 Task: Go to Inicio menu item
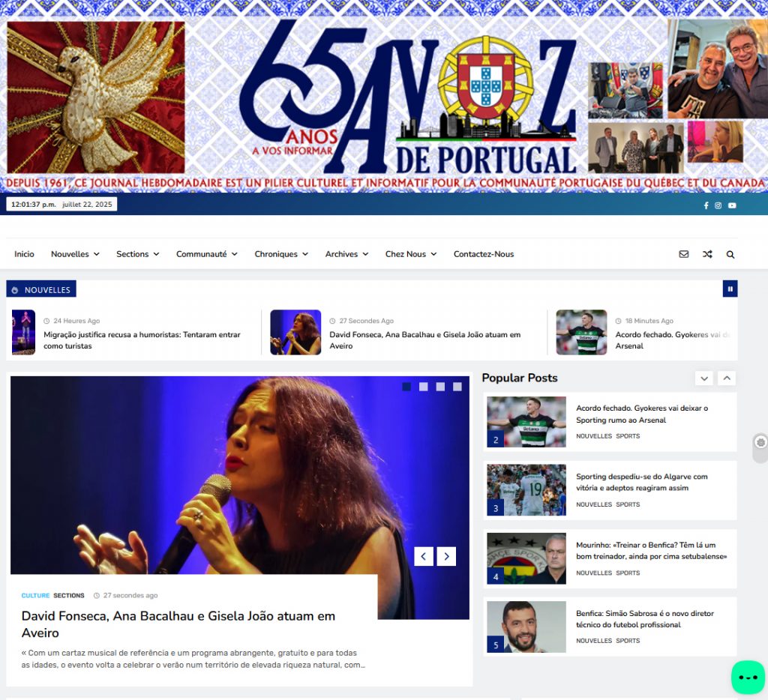point(24,254)
